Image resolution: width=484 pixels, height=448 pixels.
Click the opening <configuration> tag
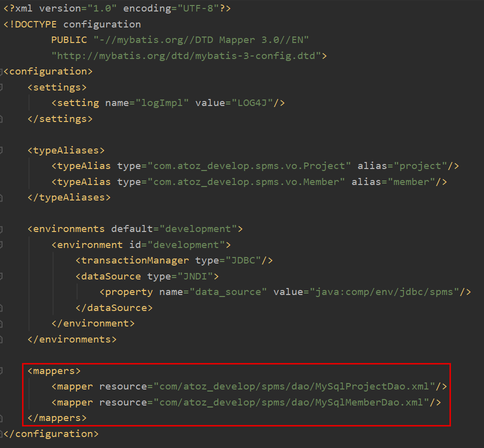tap(48, 71)
